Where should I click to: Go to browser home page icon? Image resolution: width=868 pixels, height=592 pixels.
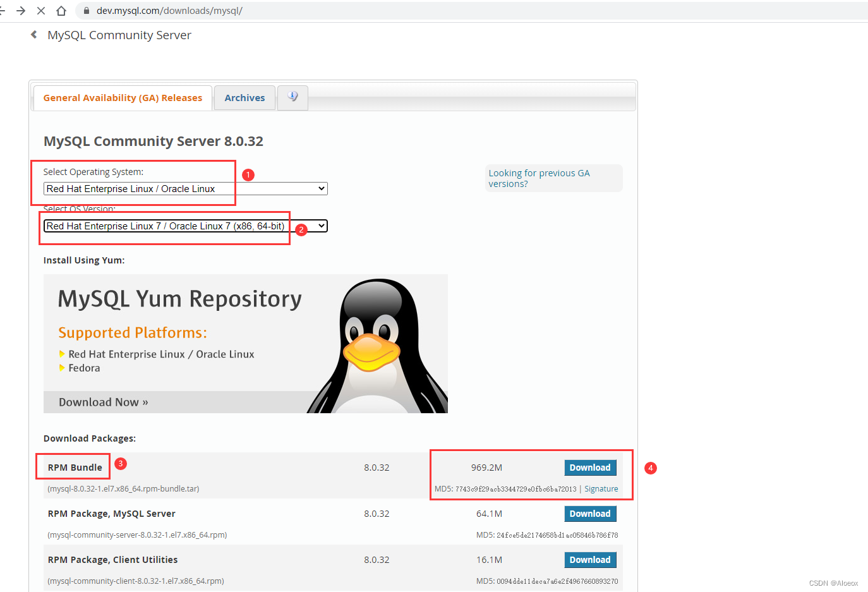click(61, 11)
